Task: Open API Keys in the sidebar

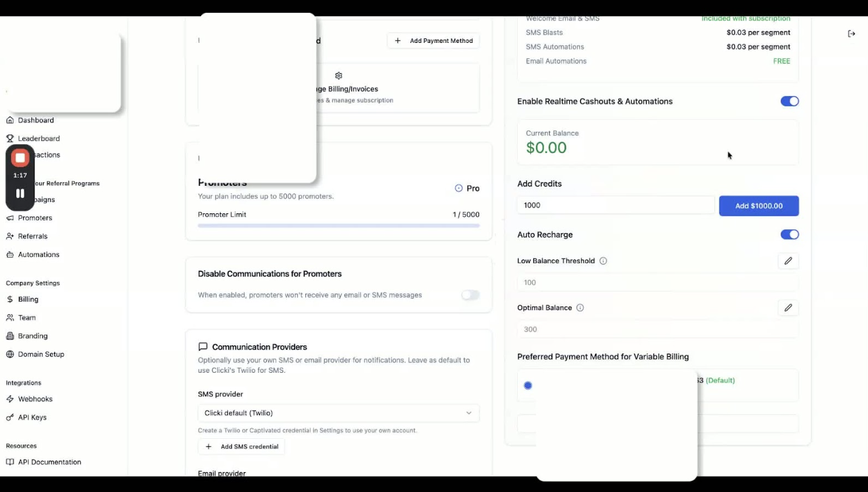Action: click(32, 418)
